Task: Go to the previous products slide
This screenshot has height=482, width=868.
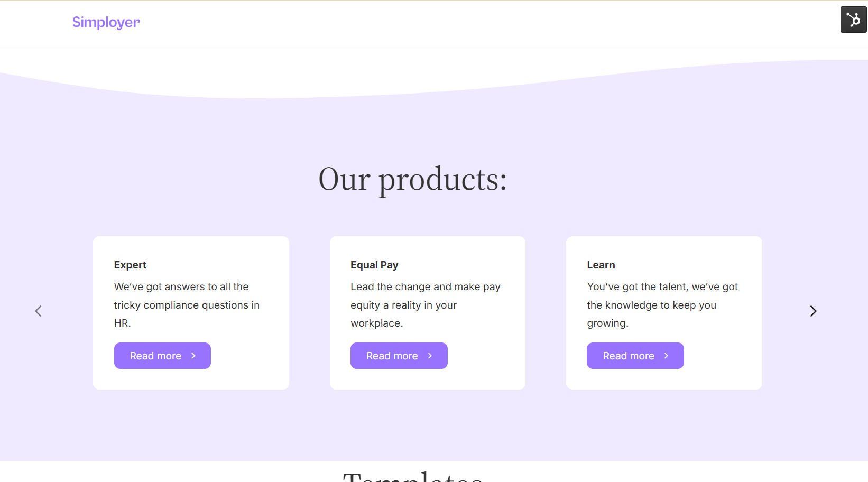Action: click(38, 311)
